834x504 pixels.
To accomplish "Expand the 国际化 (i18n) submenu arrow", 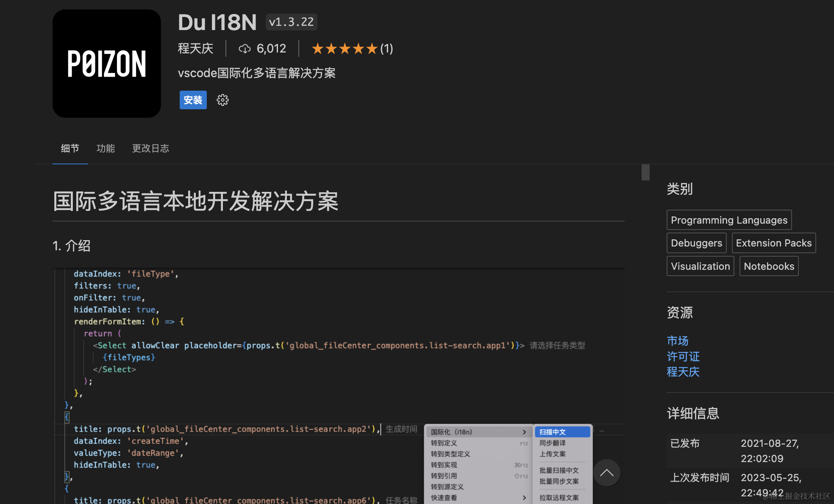I will [x=524, y=432].
